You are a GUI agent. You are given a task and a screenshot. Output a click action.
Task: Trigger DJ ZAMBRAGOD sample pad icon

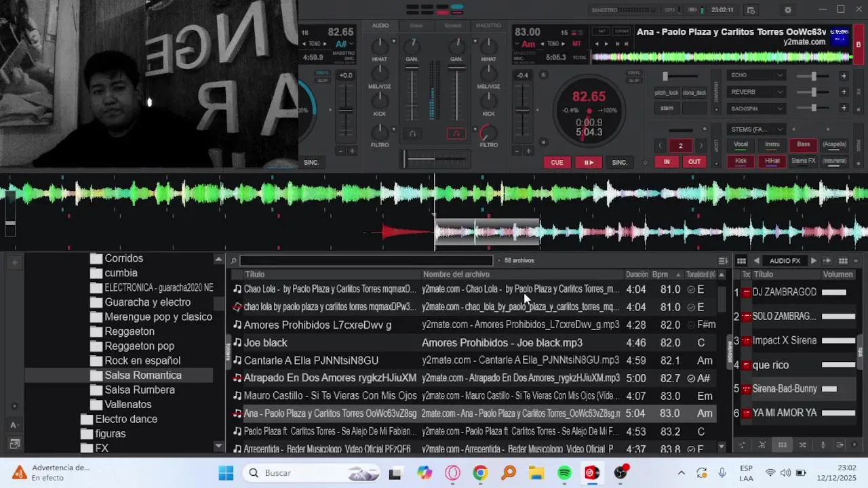747,292
